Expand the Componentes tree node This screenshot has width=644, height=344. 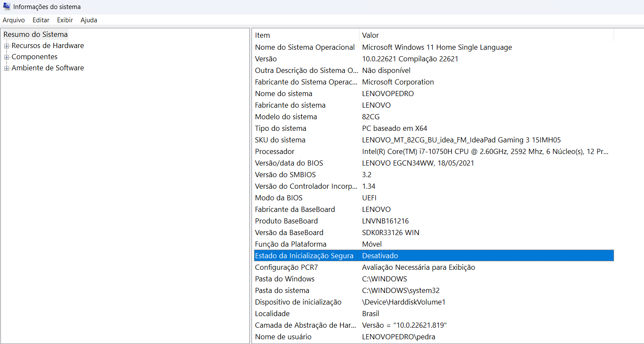[6, 57]
